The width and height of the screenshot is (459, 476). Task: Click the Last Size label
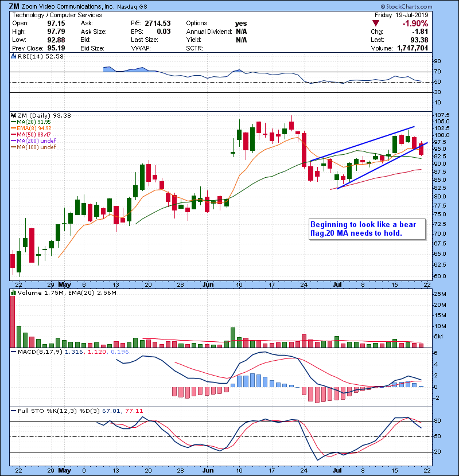pyautogui.click(x=144, y=40)
